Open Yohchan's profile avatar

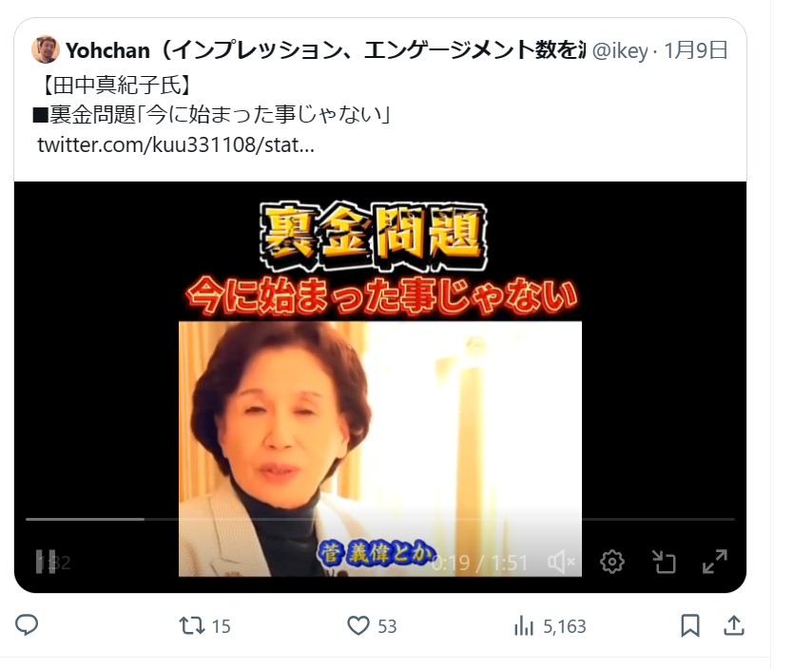pos(46,49)
